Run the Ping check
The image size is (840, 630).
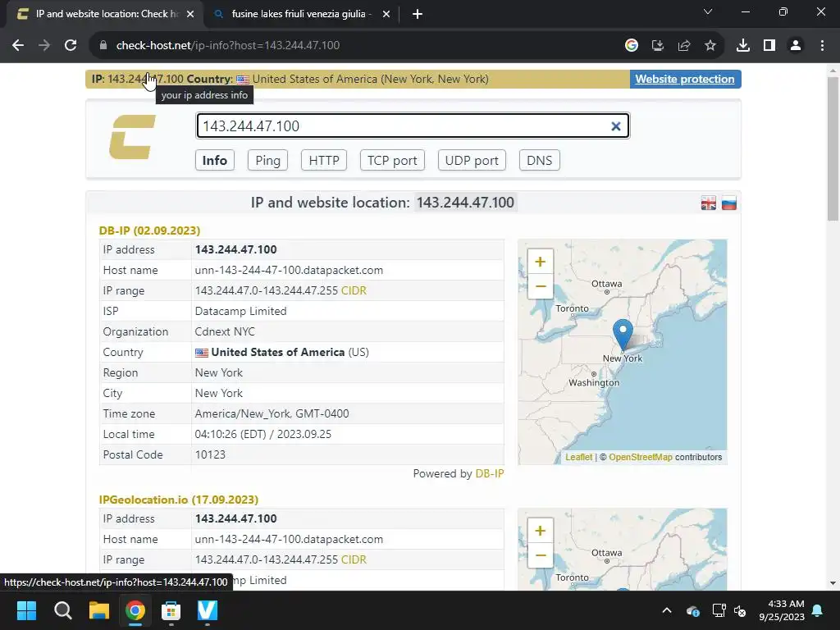pyautogui.click(x=268, y=160)
